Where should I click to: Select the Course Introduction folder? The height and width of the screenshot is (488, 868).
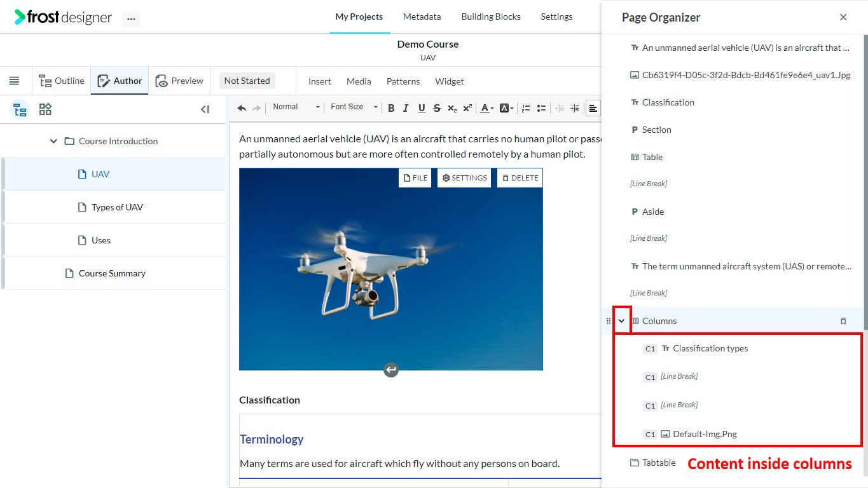(118, 141)
